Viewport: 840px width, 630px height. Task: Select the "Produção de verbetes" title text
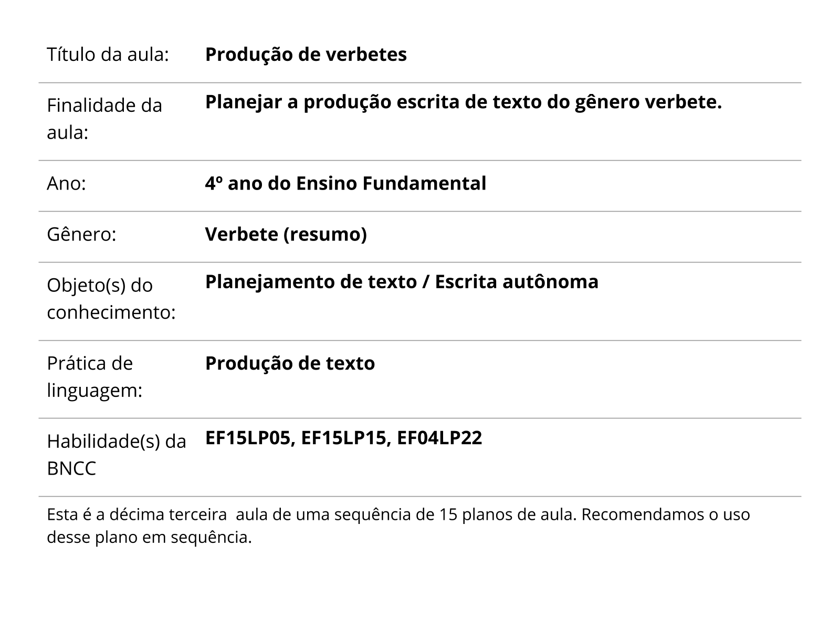pyautogui.click(x=306, y=55)
